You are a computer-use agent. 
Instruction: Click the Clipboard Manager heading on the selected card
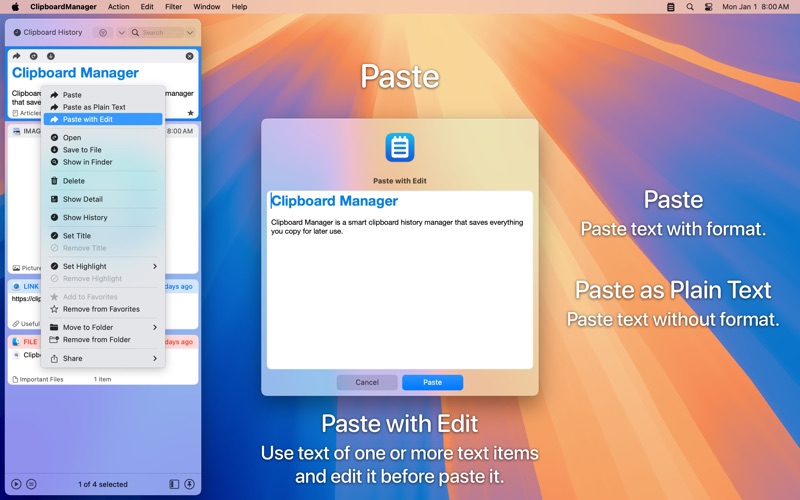click(x=75, y=73)
